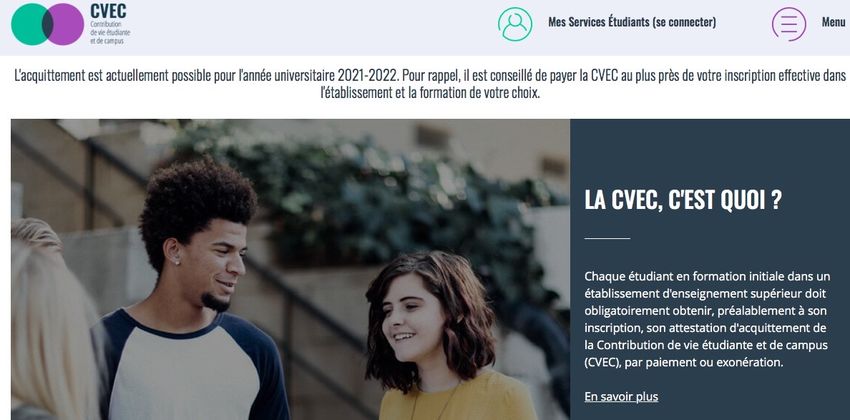Click the green circle of the CVEC logo

[x=27, y=24]
